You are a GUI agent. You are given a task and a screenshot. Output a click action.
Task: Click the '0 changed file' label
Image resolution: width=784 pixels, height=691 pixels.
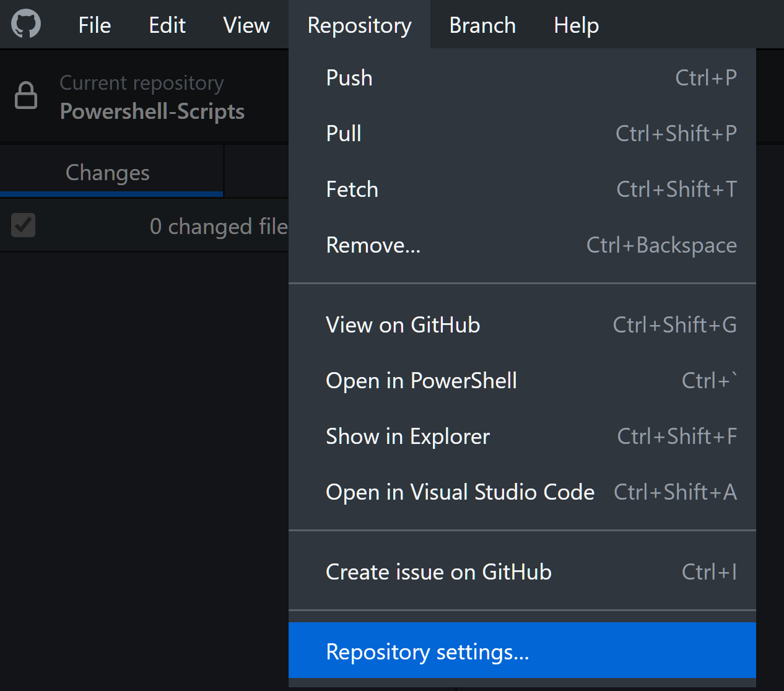(x=219, y=226)
